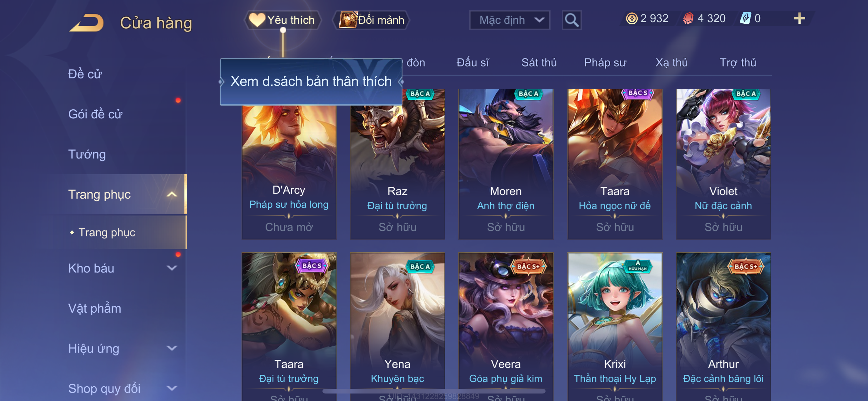
Task: Click the blue voucher currency icon
Action: click(x=745, y=18)
